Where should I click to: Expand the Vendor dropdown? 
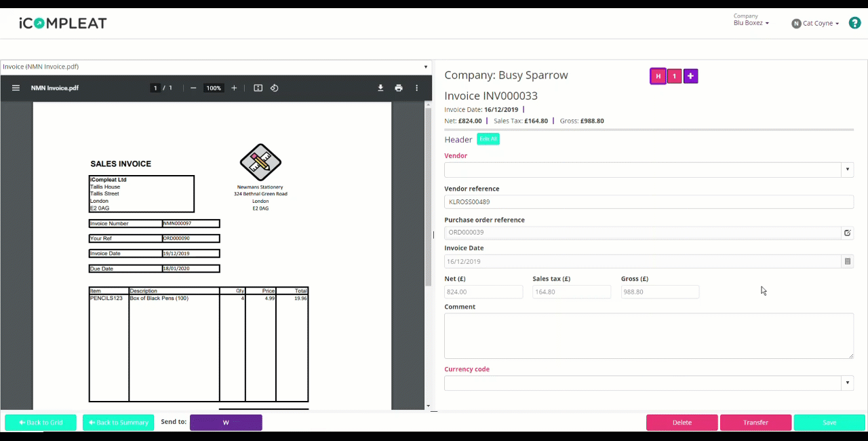(x=847, y=170)
